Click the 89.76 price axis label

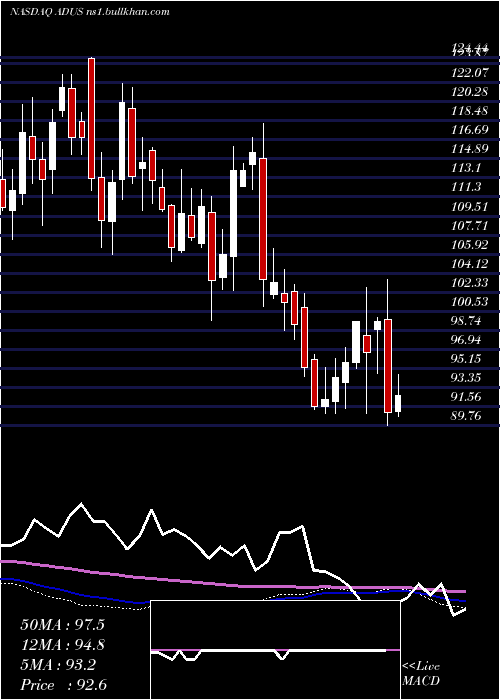467,416
